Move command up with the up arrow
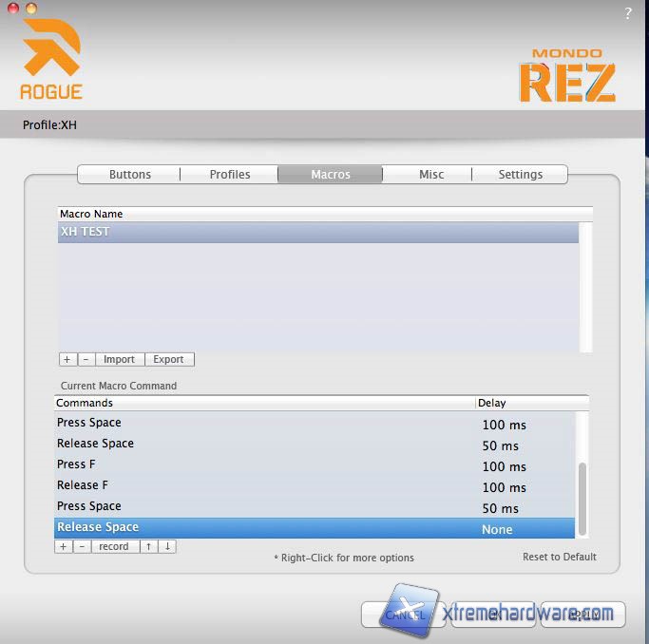 [149, 546]
